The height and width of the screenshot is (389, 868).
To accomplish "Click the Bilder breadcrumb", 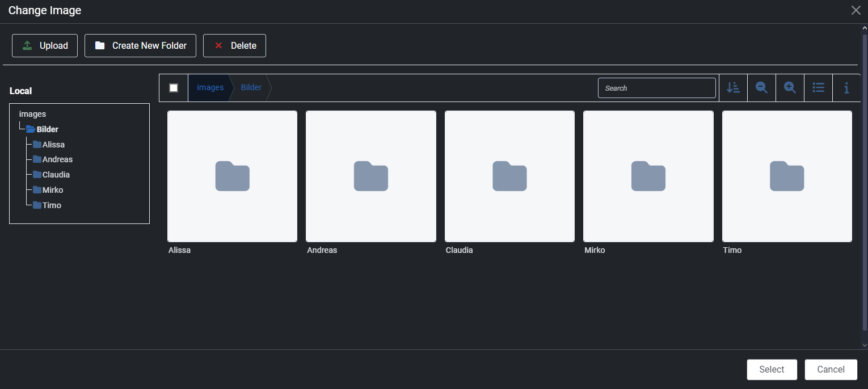I will (x=251, y=88).
